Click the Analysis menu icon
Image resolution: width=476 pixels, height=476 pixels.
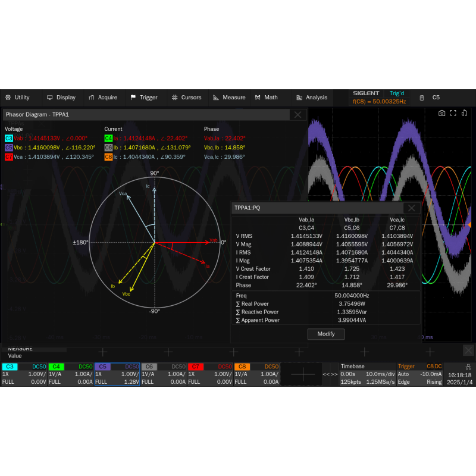300,98
